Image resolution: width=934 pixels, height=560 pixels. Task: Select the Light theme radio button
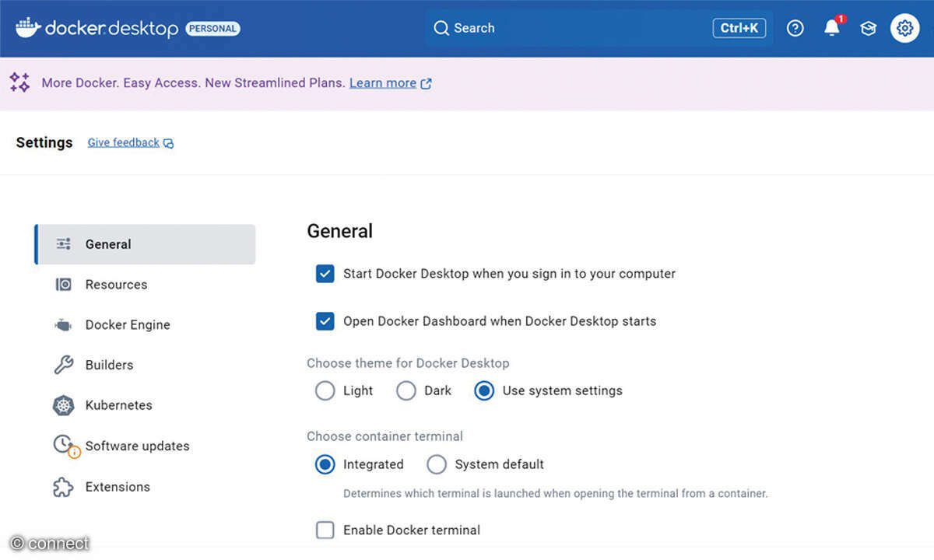[325, 390]
